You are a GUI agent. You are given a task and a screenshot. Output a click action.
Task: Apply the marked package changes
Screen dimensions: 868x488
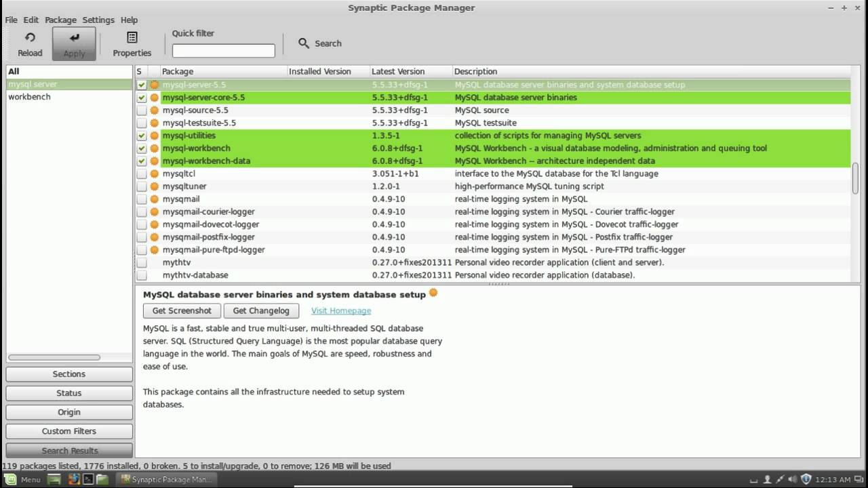point(74,44)
